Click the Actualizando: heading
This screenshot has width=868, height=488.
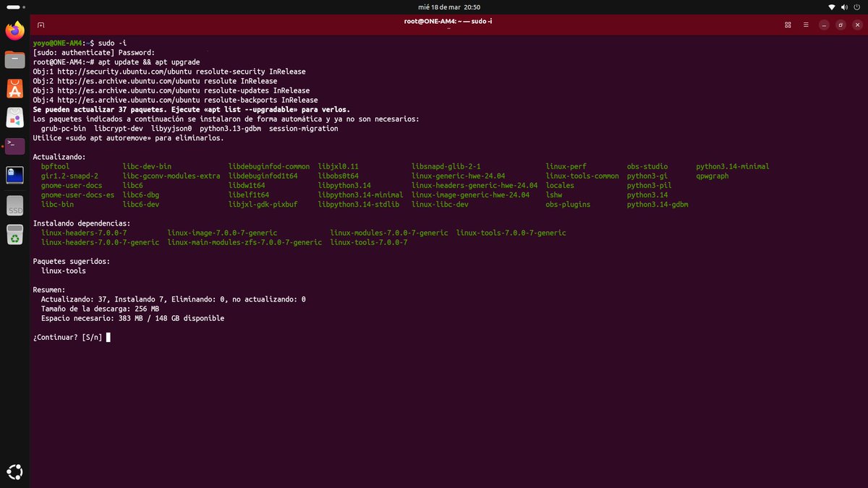(59, 157)
